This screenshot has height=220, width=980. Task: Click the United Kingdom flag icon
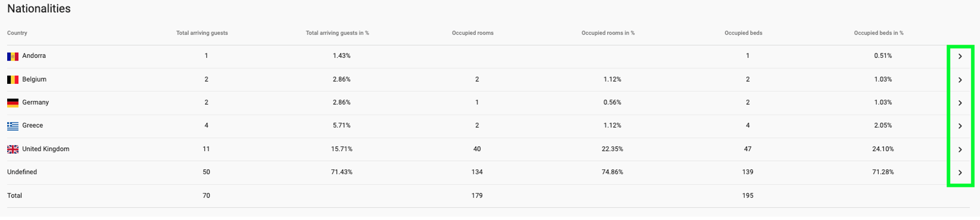point(13,149)
